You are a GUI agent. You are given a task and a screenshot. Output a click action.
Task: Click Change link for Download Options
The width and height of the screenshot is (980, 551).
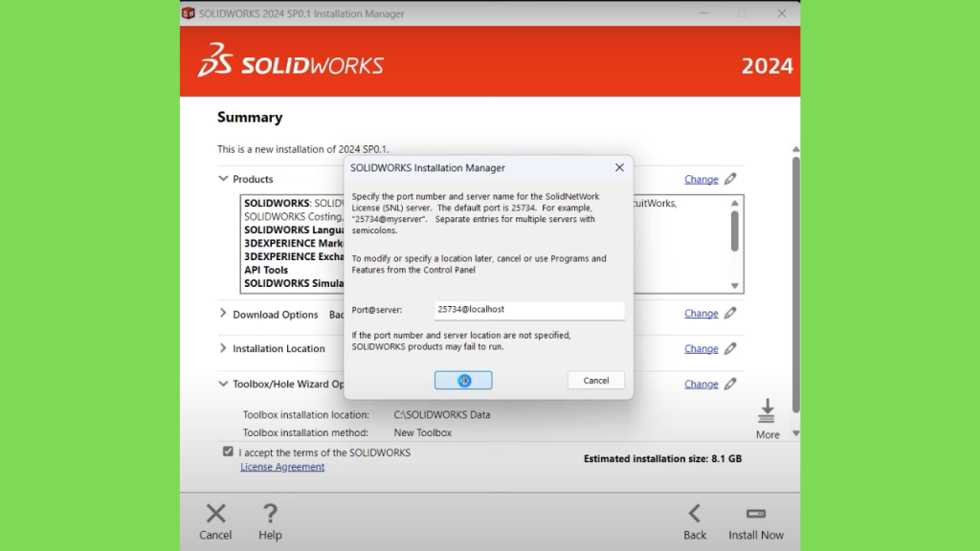(702, 313)
